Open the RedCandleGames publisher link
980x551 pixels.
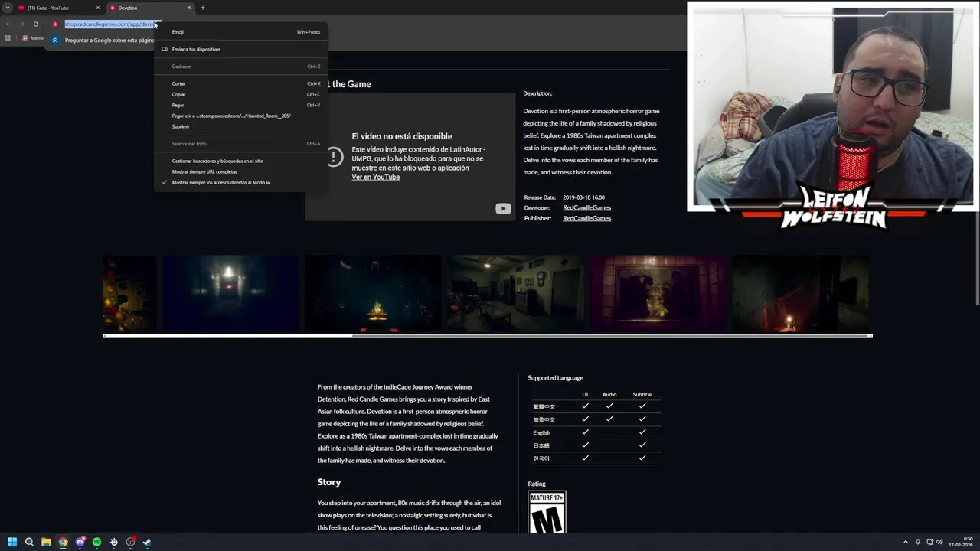[586, 218]
